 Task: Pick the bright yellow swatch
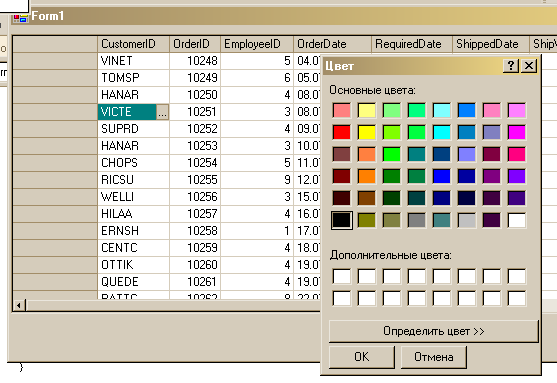[x=367, y=133]
